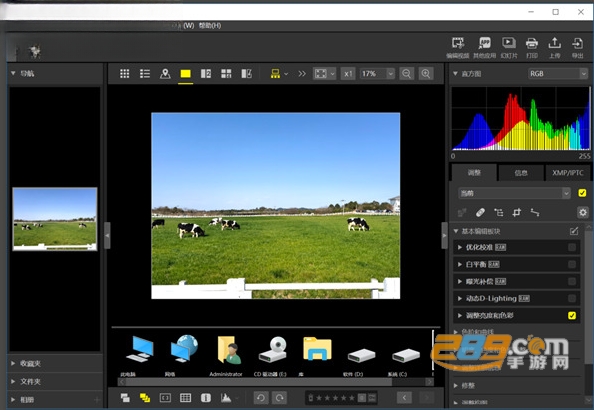Viewport: 594px width, 410px height.
Task: Toggle the 调整亮度和色彩 checkbox
Action: 572,315
